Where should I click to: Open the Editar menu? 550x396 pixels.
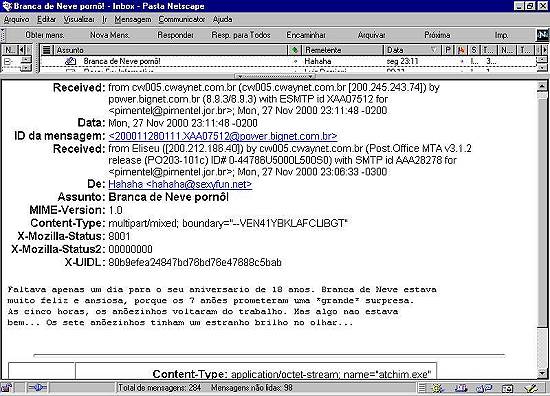47,19
